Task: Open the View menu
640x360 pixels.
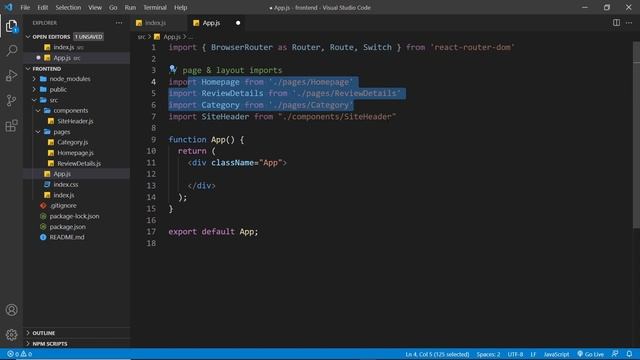Action: [x=95, y=7]
